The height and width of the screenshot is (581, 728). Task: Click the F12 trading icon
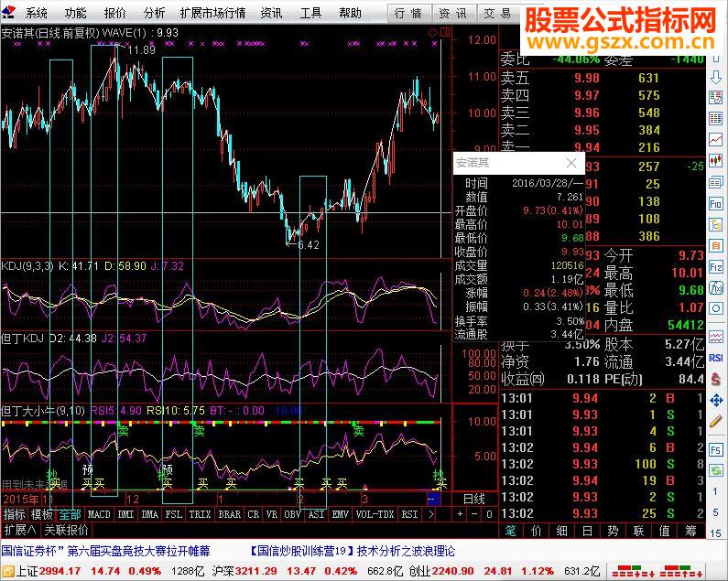pyautogui.click(x=715, y=267)
